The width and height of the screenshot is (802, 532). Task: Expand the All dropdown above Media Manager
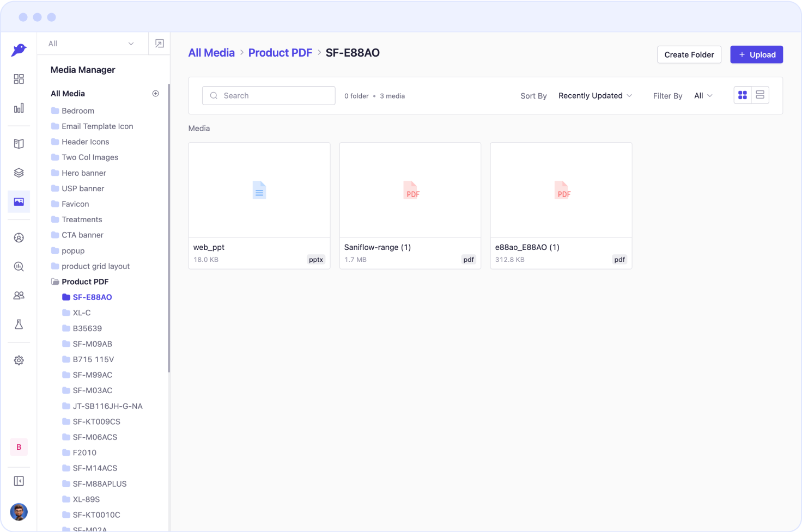click(92, 44)
